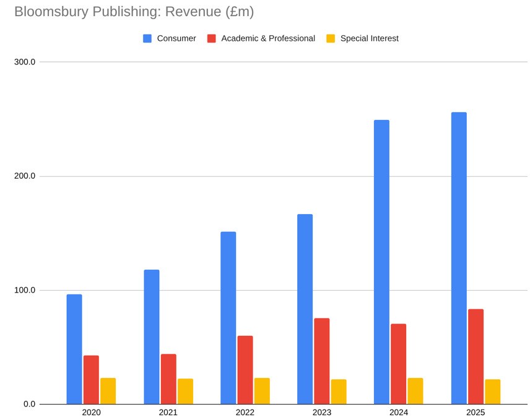Click the 2025 x-axis label
Viewport: 530px width, 420px height.
pyautogui.click(x=476, y=413)
